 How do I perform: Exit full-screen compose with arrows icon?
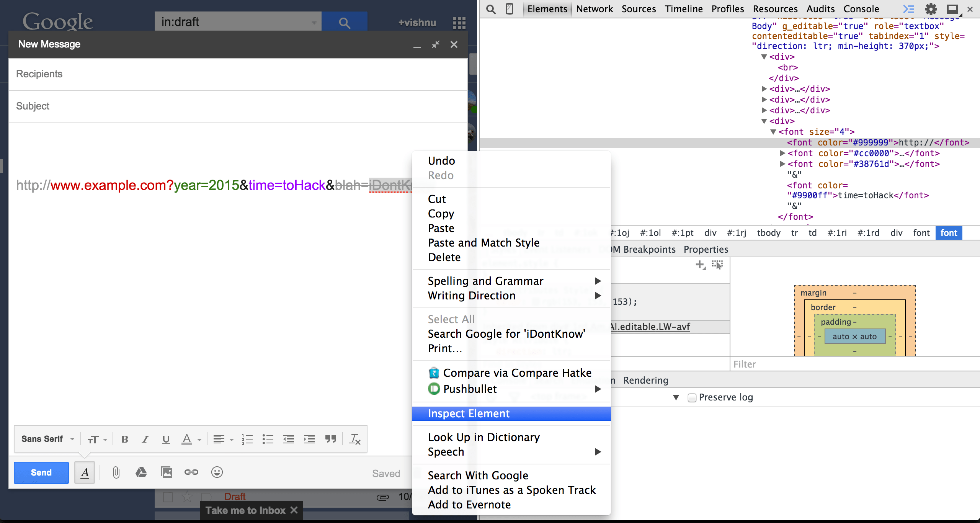click(436, 44)
